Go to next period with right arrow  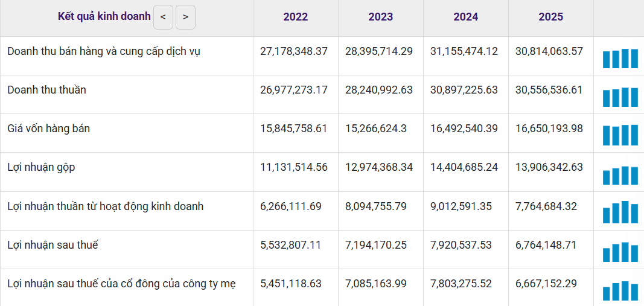pos(185,18)
